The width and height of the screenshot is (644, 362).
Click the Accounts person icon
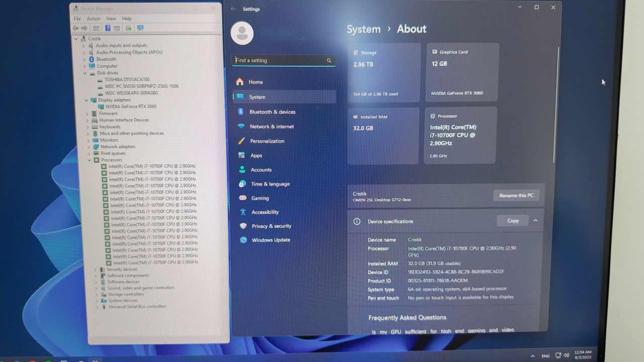pos(243,169)
